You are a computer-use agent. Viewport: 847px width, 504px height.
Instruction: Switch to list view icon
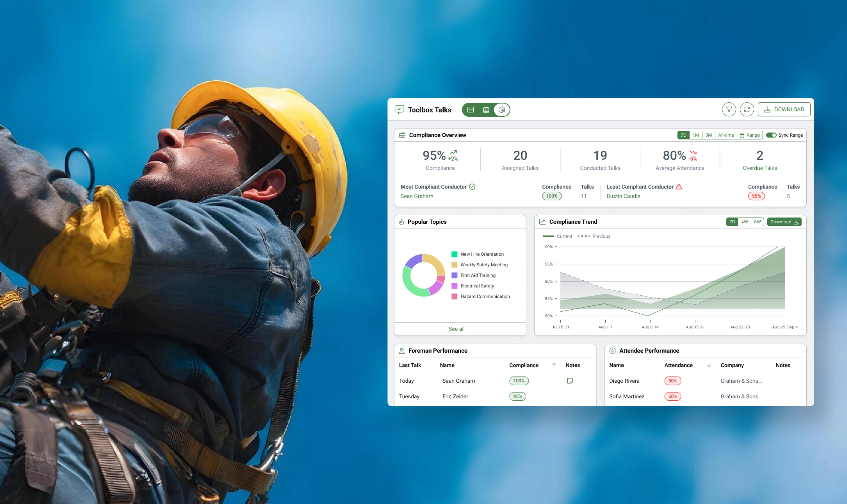[470, 110]
